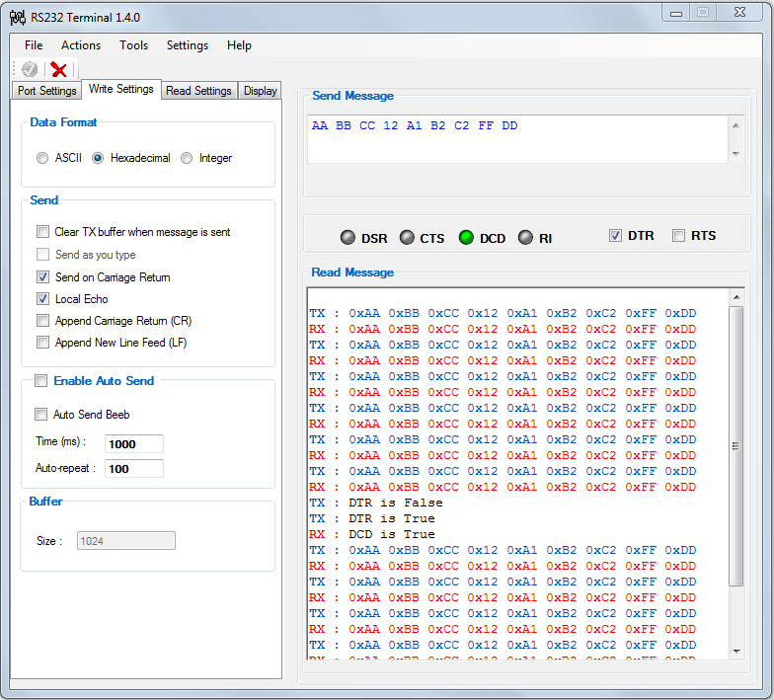This screenshot has height=700, width=774.
Task: Close the RS232 Terminal window
Action: (739, 13)
